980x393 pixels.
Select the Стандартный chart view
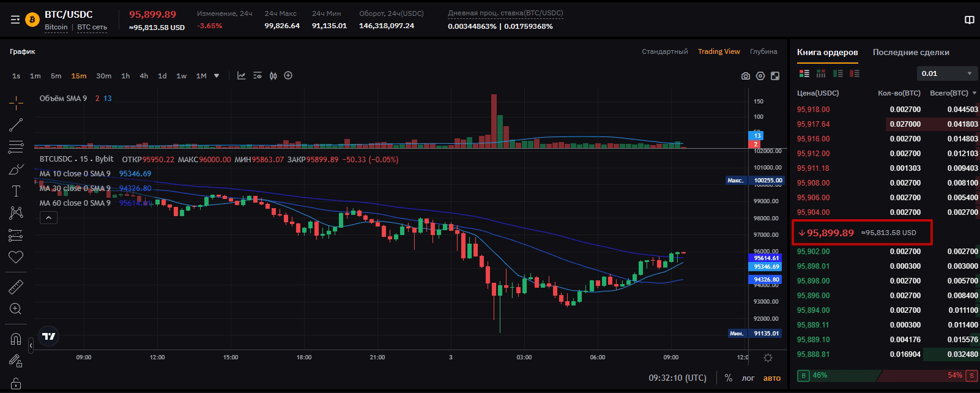tap(665, 51)
